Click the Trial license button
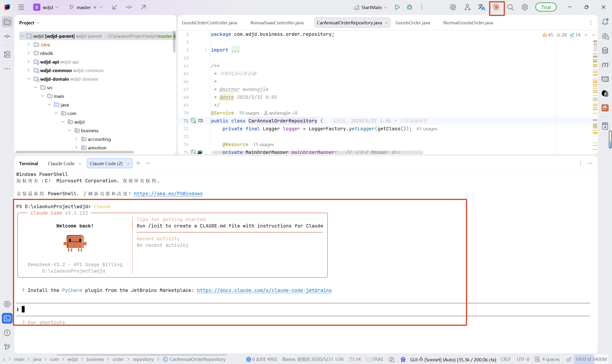This screenshot has width=612, height=364. pos(546,7)
